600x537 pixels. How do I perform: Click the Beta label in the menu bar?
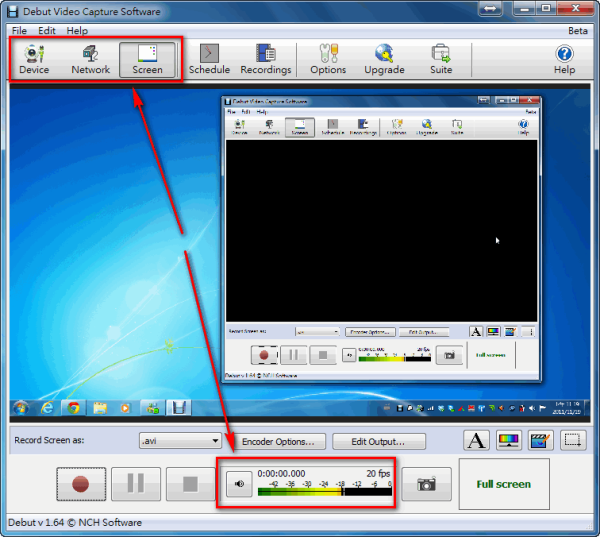[578, 31]
